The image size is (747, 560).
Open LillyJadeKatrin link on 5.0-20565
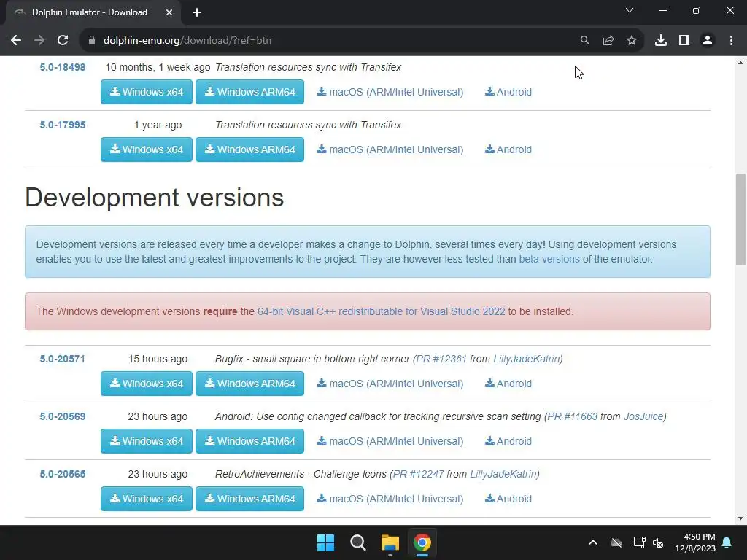tap(503, 474)
